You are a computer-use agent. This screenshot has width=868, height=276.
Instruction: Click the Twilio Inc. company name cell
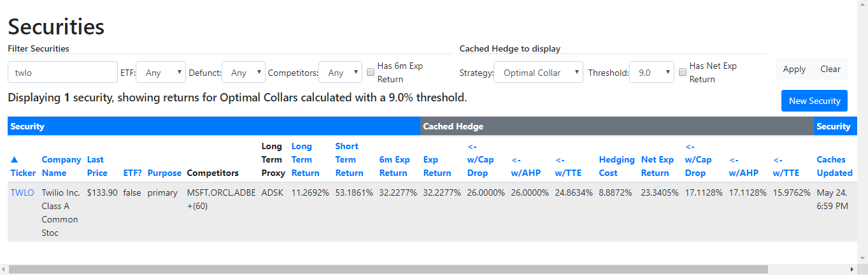tap(61, 212)
